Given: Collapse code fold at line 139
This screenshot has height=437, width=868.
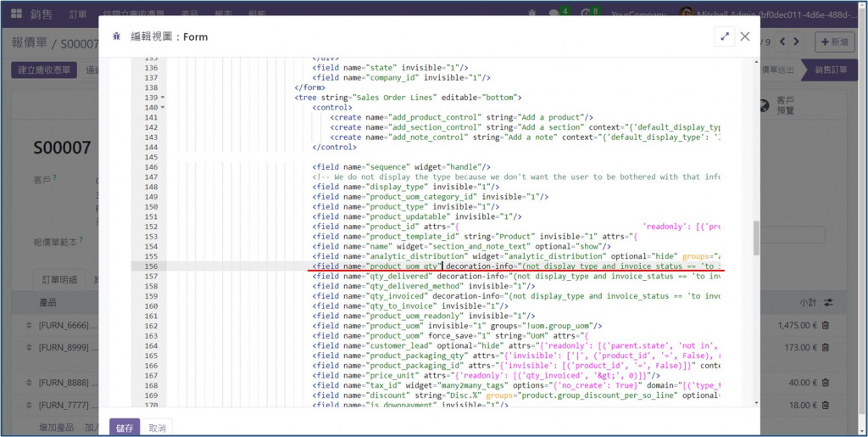Looking at the screenshot, I should pos(163,98).
